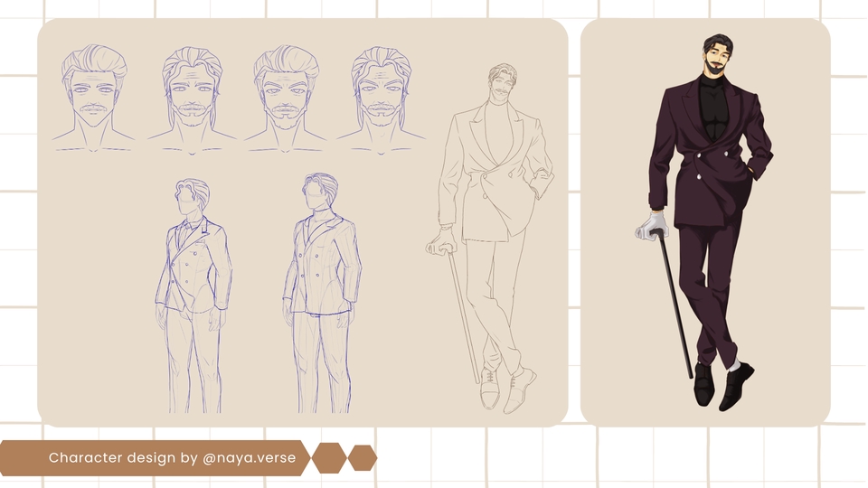This screenshot has width=868, height=488.
Task: Click the colored character's maroon suit jacket
Action: (711, 155)
